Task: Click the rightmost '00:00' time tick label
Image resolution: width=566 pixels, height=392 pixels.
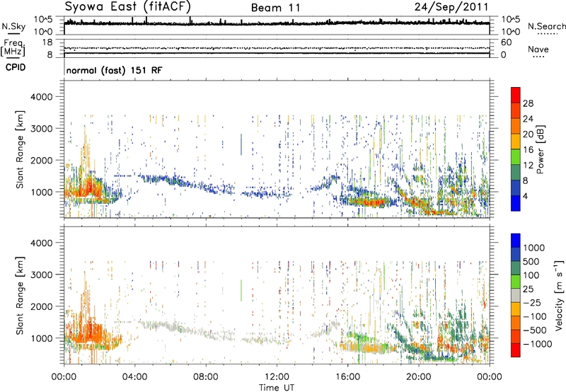Action: pyautogui.click(x=489, y=377)
